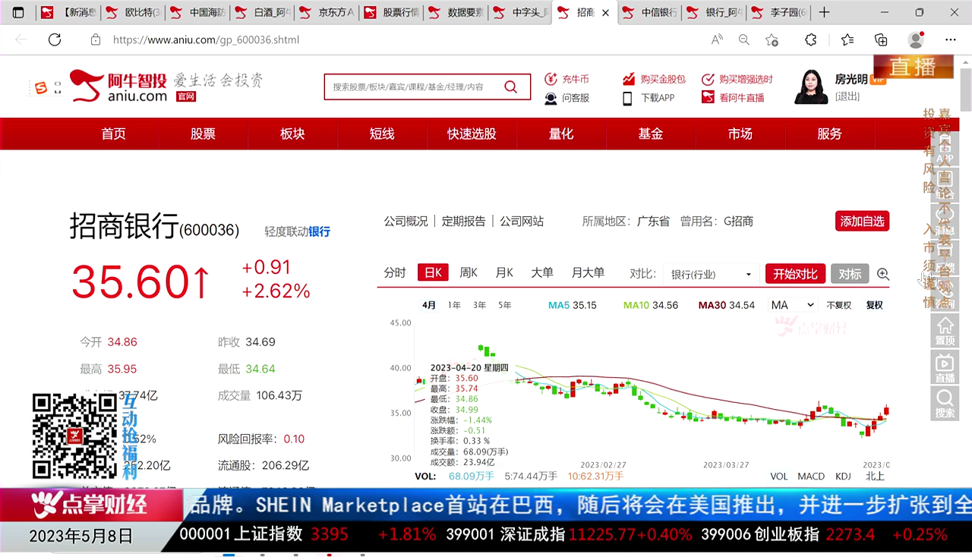Open the 板块 navigation menu
This screenshot has width=972, height=560.
point(292,134)
